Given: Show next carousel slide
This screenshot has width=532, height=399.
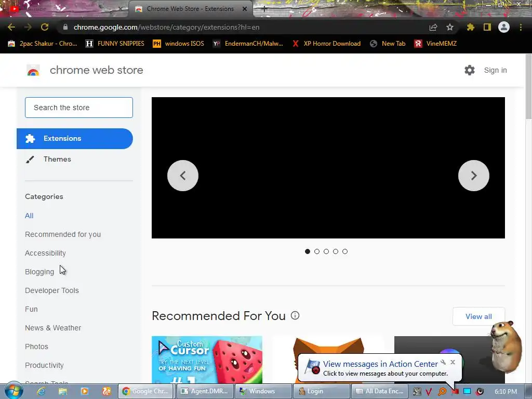Looking at the screenshot, I should (x=474, y=176).
